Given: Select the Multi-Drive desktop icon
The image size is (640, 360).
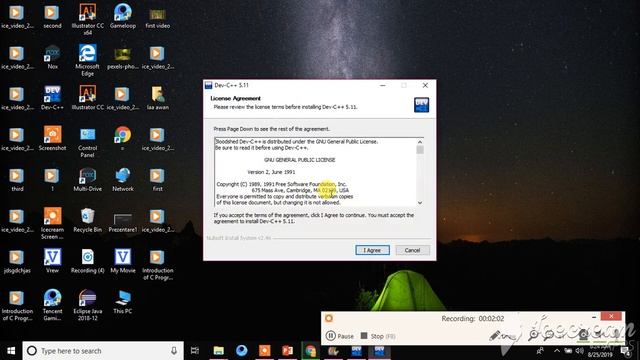Looking at the screenshot, I should [x=87, y=180].
